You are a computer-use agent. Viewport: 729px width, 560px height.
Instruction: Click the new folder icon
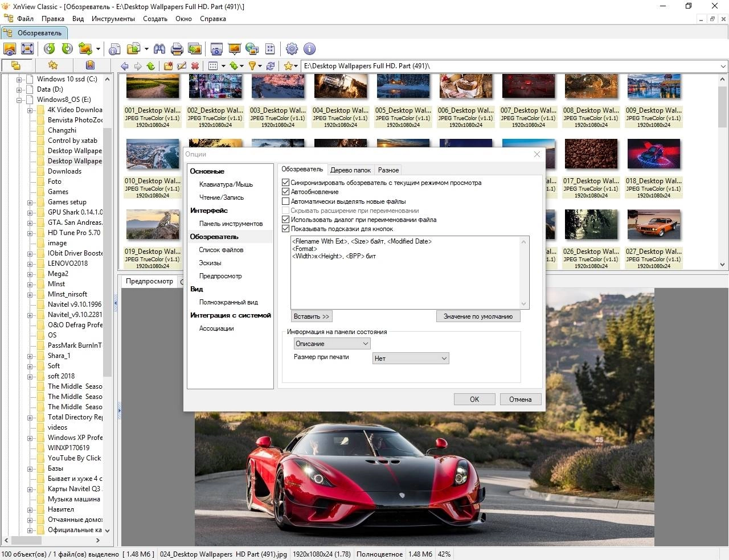pos(169,66)
